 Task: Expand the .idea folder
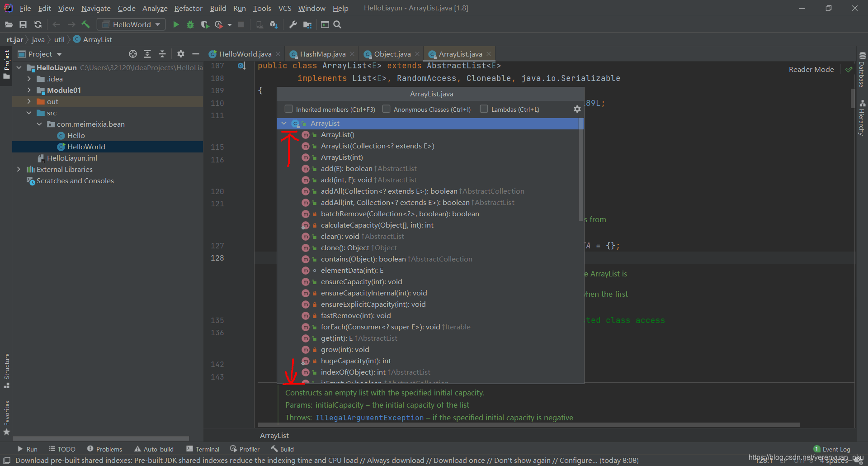pos(29,79)
